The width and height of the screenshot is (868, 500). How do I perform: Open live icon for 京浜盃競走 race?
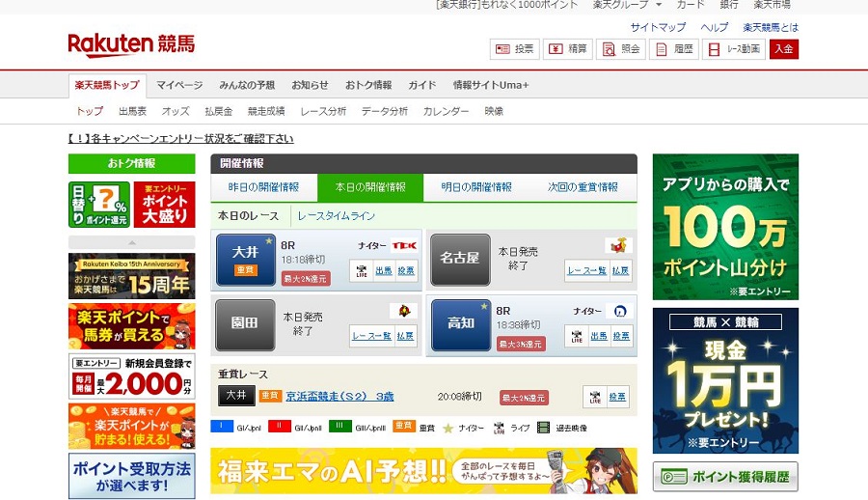(x=595, y=397)
